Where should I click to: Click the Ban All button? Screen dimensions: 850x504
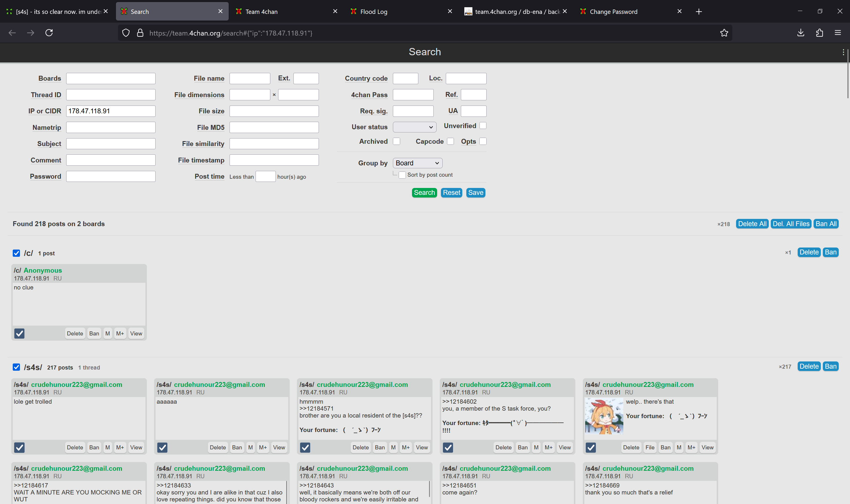click(826, 224)
